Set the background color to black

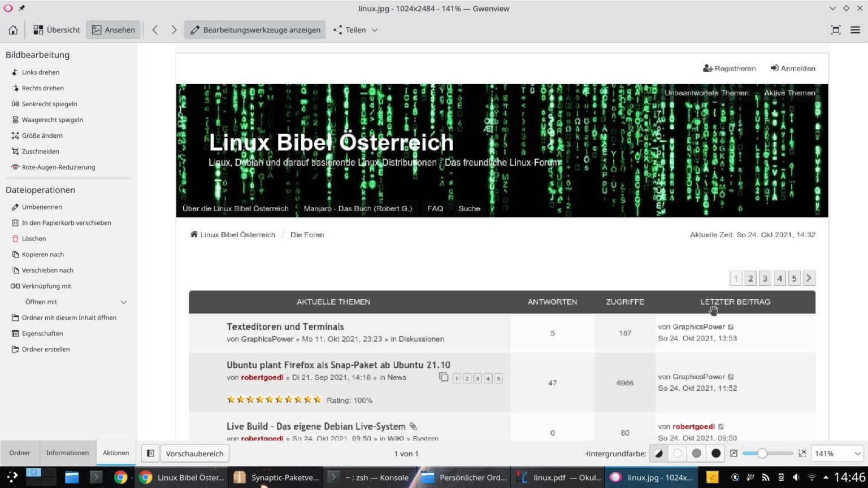[715, 453]
